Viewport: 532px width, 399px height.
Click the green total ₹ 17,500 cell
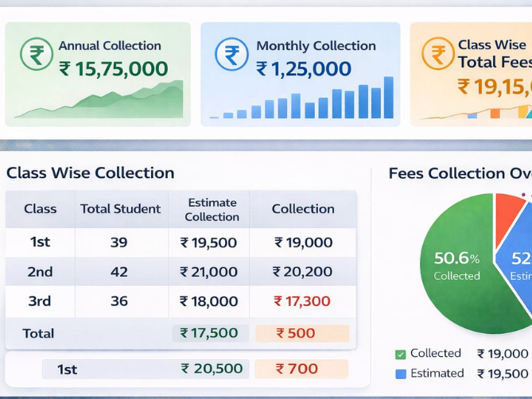[211, 333]
